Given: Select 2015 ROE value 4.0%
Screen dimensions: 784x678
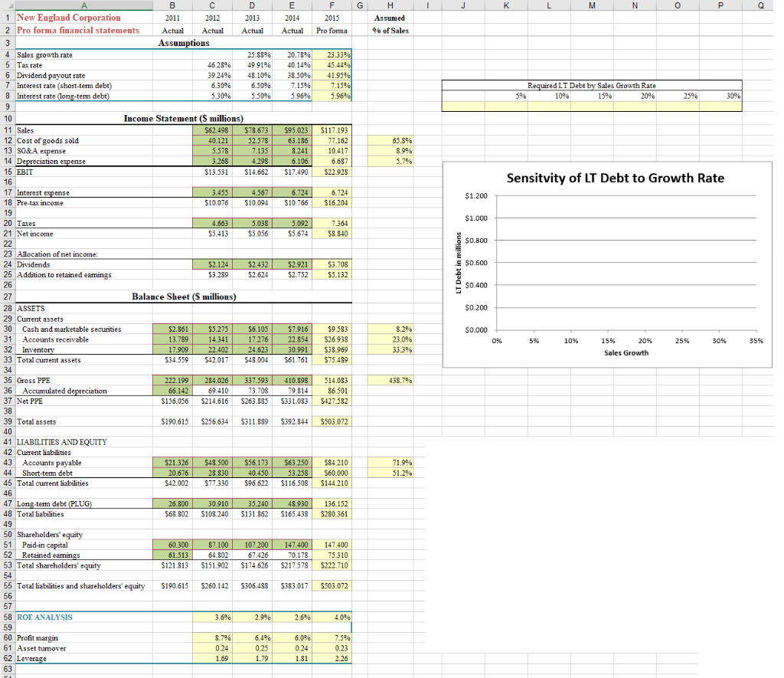Looking at the screenshot, I should (332, 617).
